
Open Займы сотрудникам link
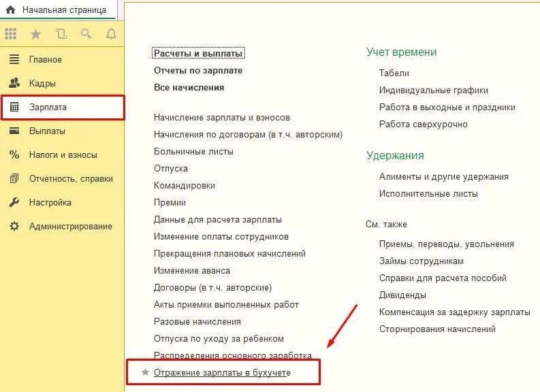tap(422, 261)
